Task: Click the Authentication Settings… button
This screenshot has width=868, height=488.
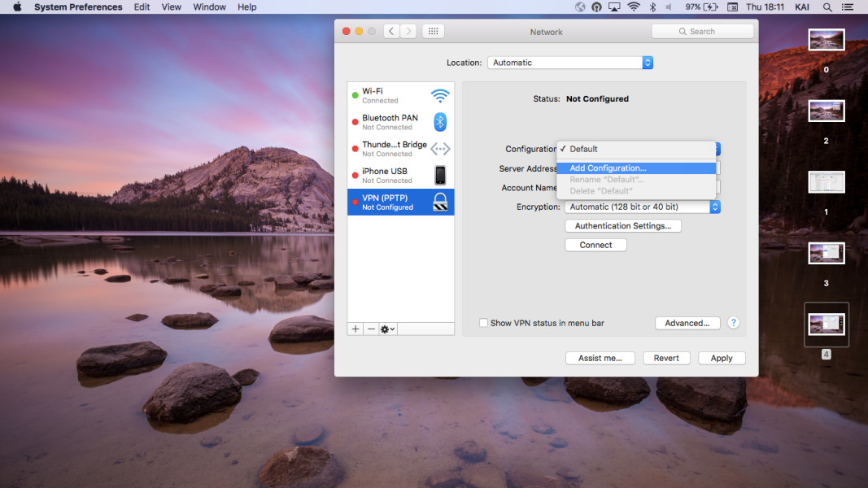Action: point(622,226)
